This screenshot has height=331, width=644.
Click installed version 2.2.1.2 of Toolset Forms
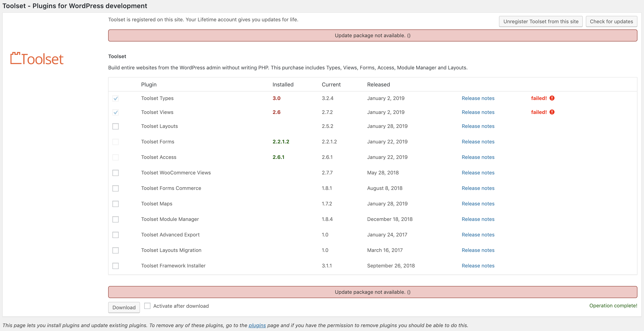(281, 142)
